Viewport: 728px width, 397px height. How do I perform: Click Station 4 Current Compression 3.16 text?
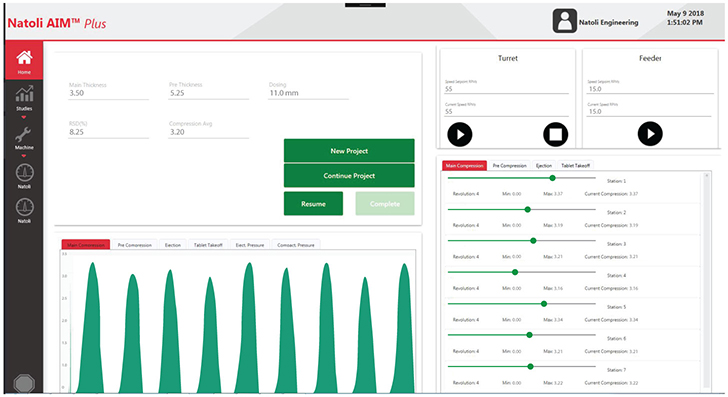[611, 288]
